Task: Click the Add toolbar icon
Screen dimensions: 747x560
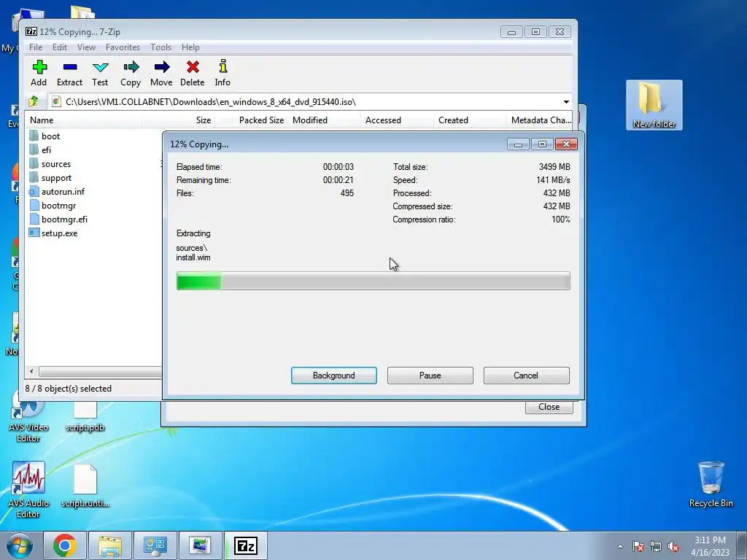Action: (39, 67)
